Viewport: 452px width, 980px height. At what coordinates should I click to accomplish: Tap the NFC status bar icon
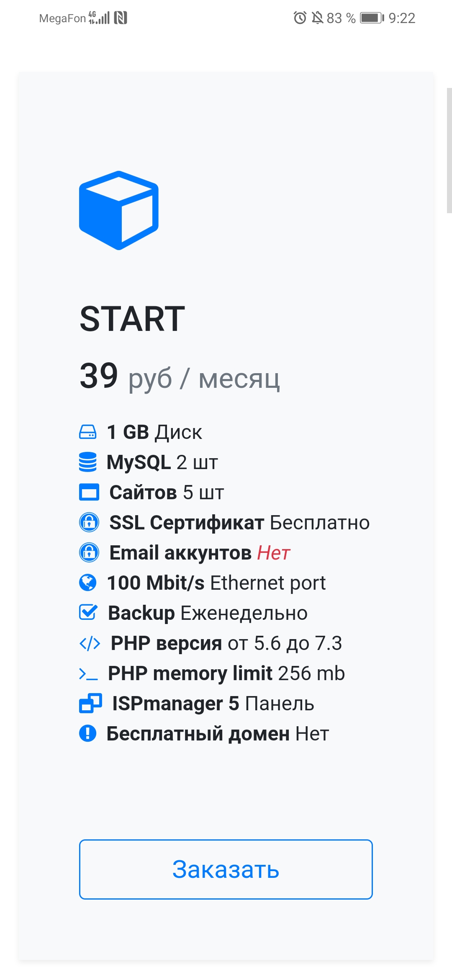click(121, 18)
